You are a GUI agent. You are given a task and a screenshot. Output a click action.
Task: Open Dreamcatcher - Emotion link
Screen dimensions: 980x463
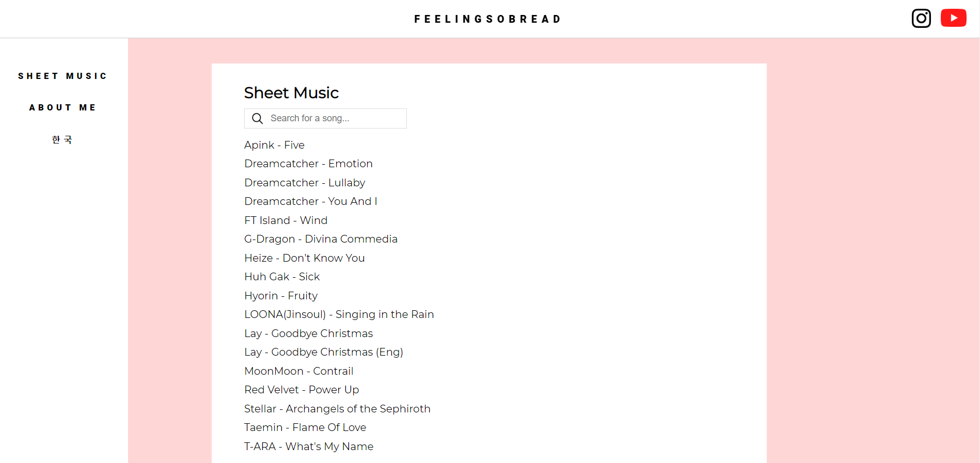pyautogui.click(x=308, y=164)
